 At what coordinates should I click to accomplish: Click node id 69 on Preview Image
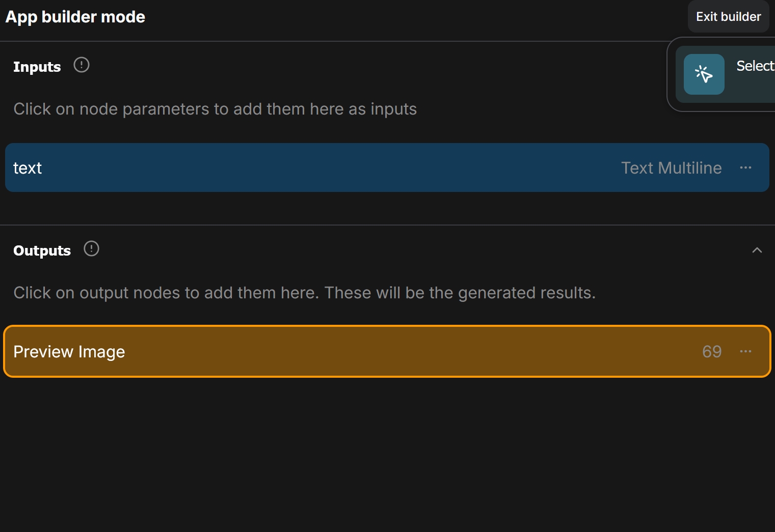712,352
